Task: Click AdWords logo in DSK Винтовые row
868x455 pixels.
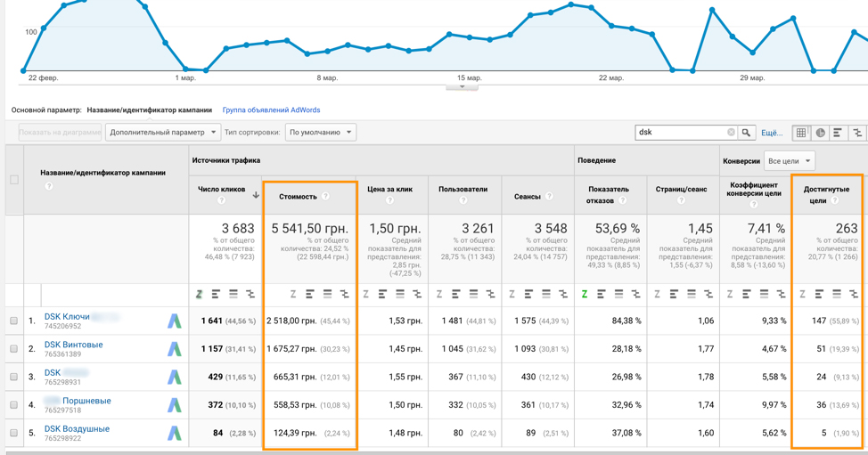Action: coord(175,349)
